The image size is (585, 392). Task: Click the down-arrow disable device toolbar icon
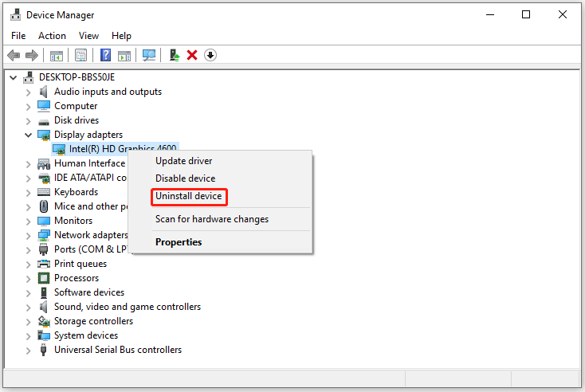tap(210, 55)
